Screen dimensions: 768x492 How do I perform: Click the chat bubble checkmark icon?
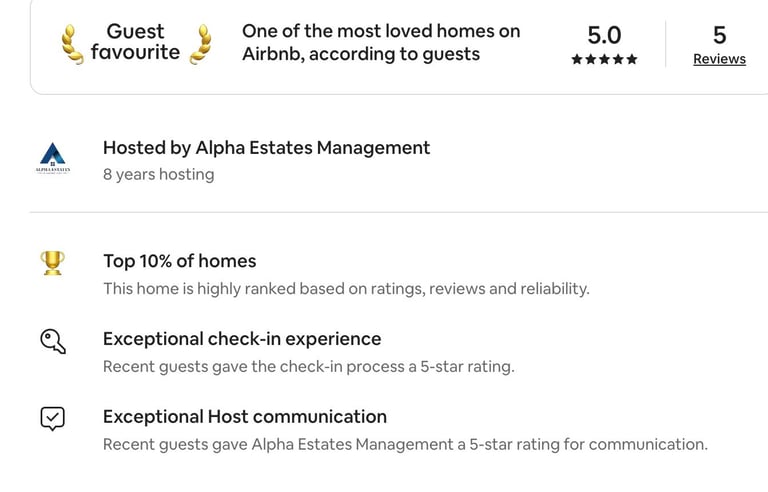(x=53, y=419)
